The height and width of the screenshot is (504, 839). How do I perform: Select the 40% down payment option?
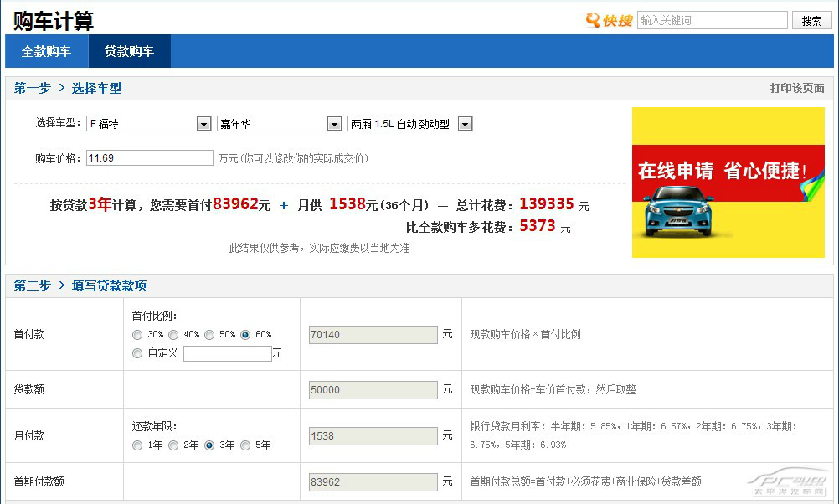(x=173, y=335)
